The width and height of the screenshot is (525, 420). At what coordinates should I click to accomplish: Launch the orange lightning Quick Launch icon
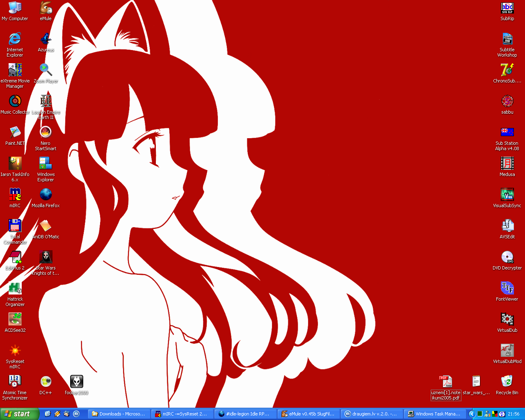click(x=57, y=414)
